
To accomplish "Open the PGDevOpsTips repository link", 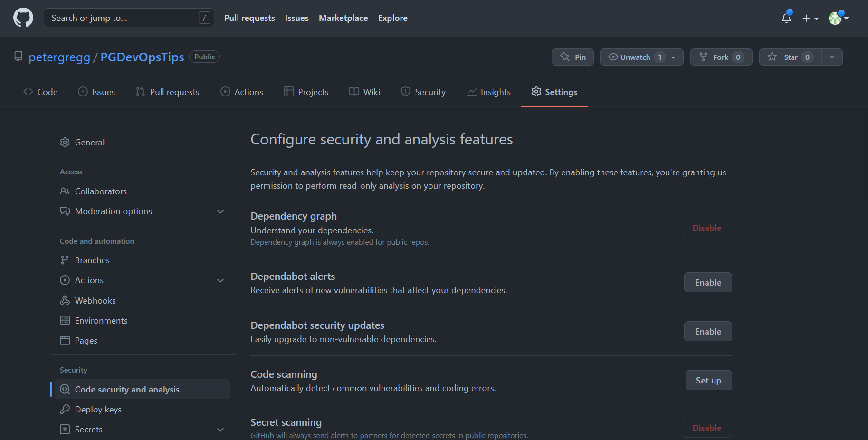I will (142, 57).
